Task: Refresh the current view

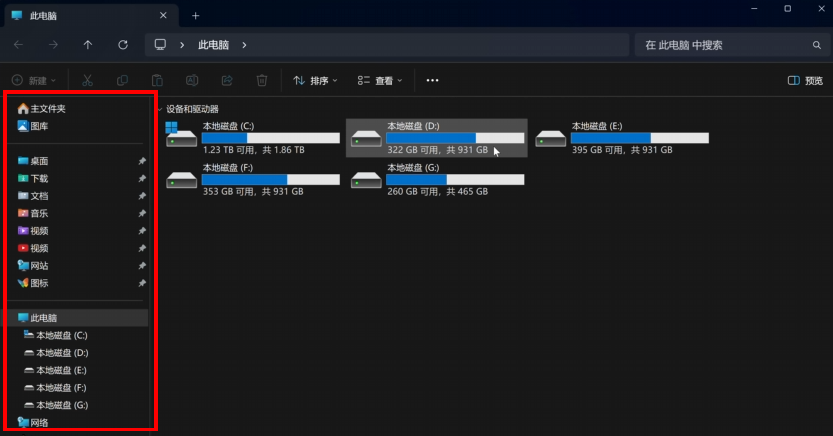Action: tap(123, 45)
